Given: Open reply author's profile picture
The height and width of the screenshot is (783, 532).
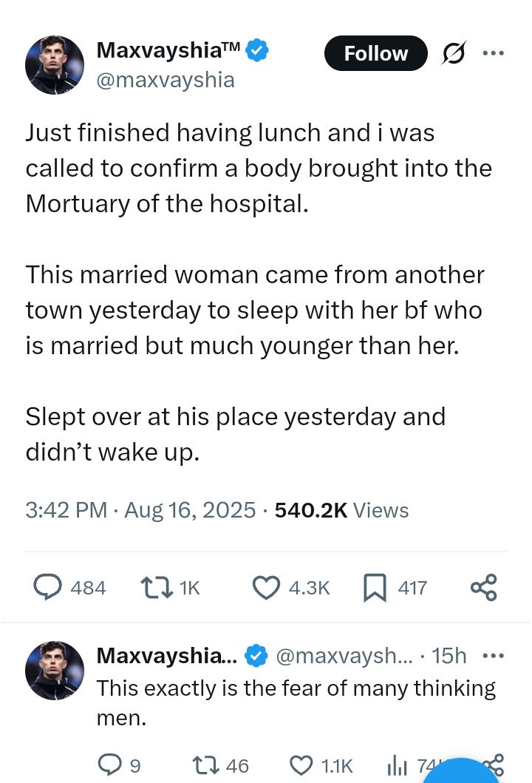Looking at the screenshot, I should pyautogui.click(x=55, y=671).
